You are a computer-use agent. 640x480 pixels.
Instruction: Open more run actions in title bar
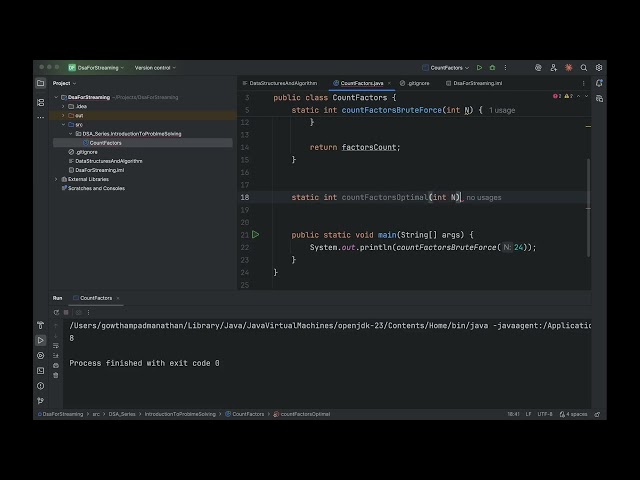coord(505,68)
